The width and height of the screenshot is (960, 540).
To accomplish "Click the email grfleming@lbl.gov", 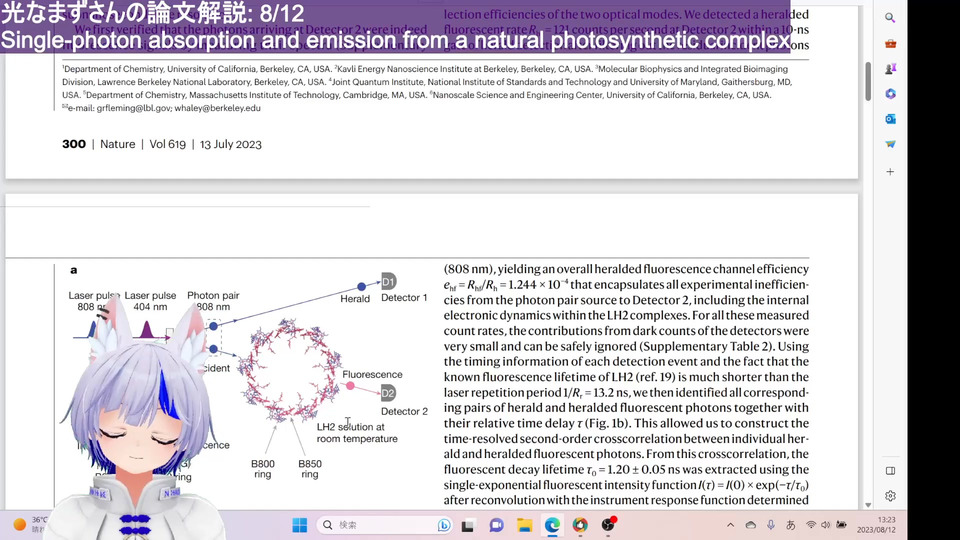I will coord(133,108).
